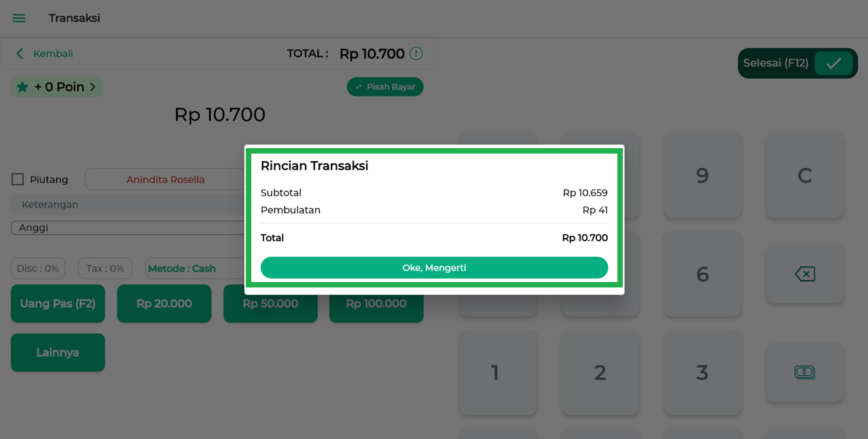Click the star points icon
This screenshot has height=439, width=868.
(x=22, y=87)
